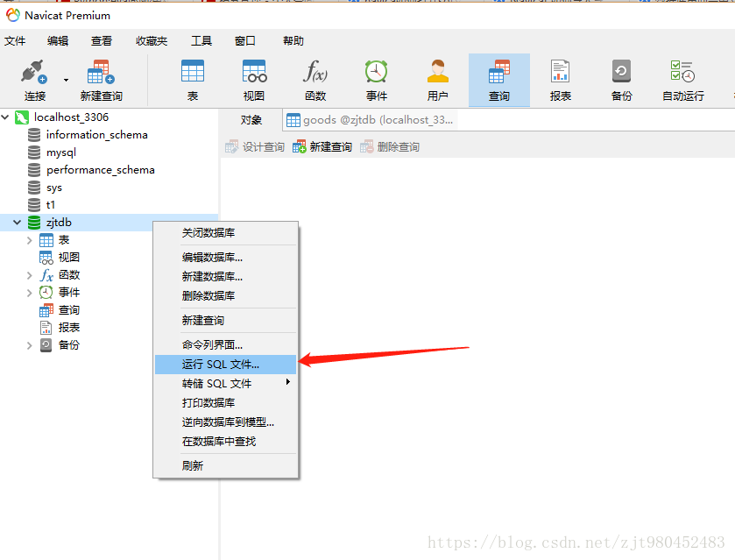Choose 命令列界面... from context menu

(x=225, y=345)
